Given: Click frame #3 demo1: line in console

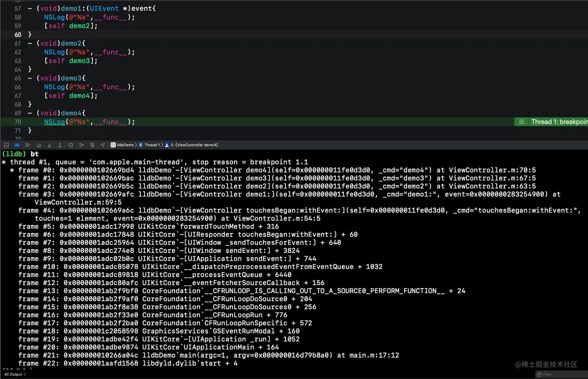Looking at the screenshot, I should click(289, 198).
